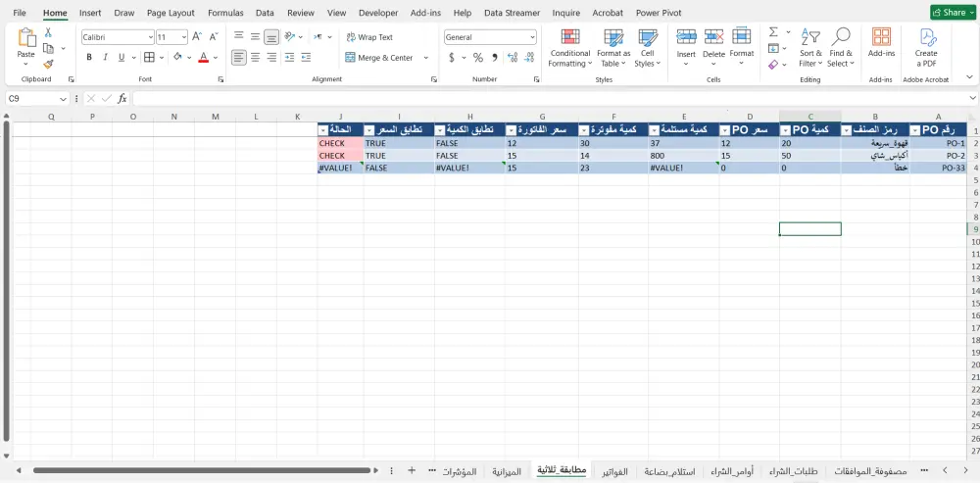The image size is (980, 483).
Task: Open Conditional Formatting menu
Action: tap(569, 48)
